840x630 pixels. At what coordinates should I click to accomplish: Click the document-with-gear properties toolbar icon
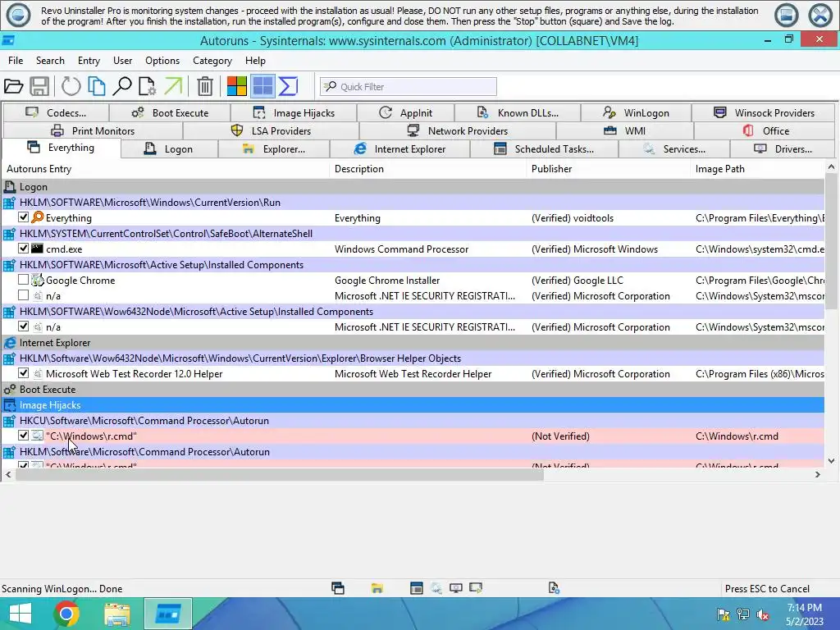click(148, 86)
